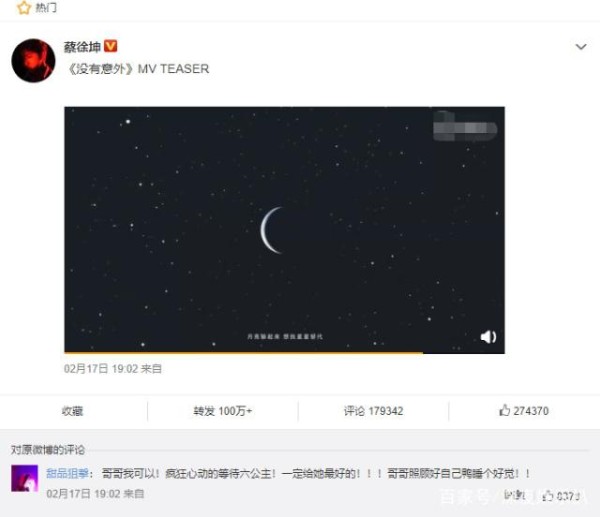Image resolution: width=600 pixels, height=517 pixels.
Task: Play the MV teaser video
Action: point(284,229)
